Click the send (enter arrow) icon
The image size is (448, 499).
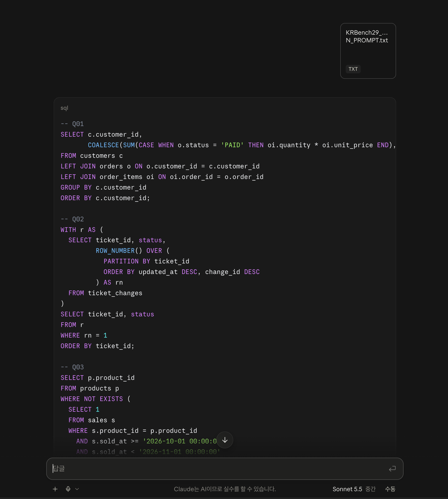coord(392,468)
